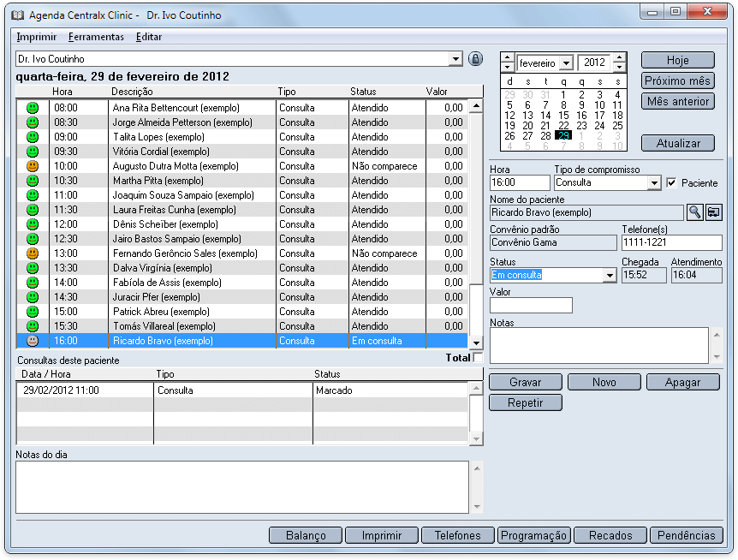Open the patient record card icon

[713, 212]
